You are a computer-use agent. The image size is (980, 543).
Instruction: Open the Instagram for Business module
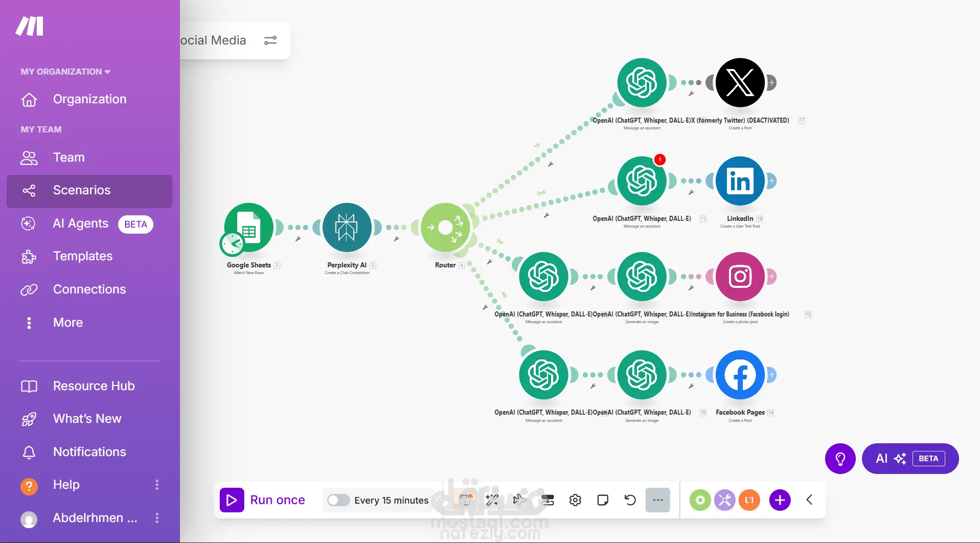pyautogui.click(x=740, y=277)
